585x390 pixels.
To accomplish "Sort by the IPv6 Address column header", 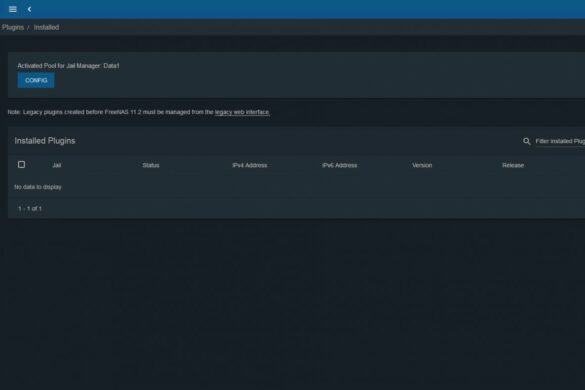I will 340,165.
